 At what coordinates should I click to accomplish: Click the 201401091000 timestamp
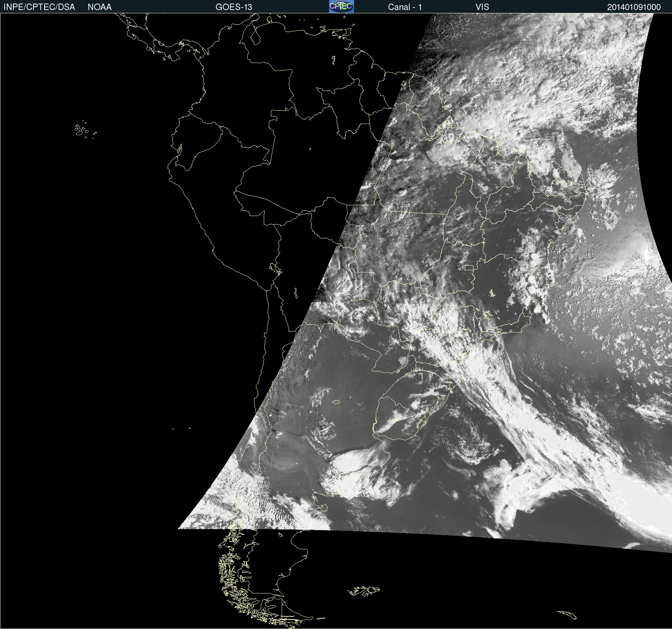coord(634,7)
